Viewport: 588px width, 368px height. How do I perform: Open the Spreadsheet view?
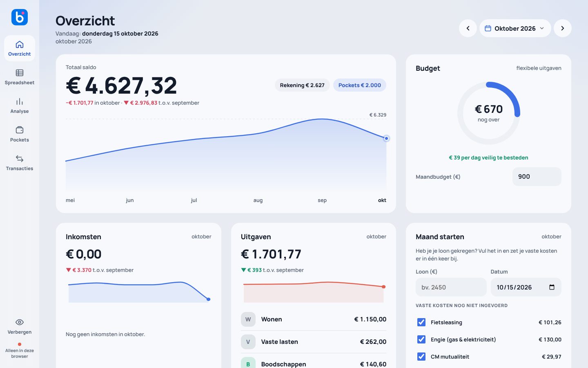coord(20,77)
